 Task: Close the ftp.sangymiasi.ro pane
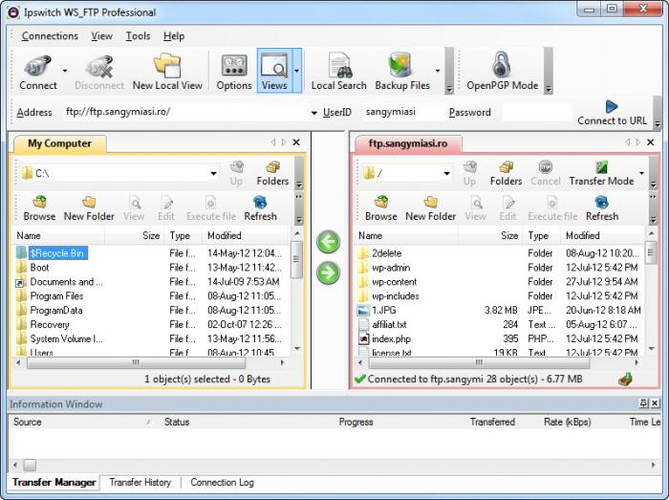[x=650, y=142]
